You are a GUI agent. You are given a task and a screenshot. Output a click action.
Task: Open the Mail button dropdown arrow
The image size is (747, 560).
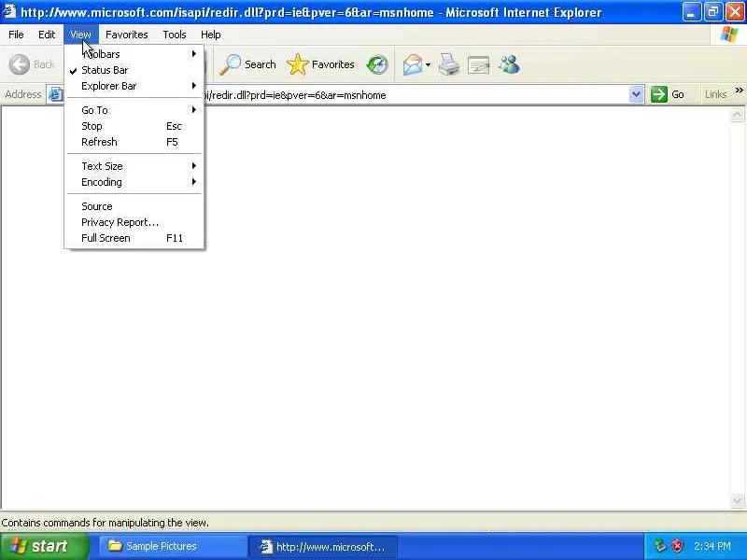click(x=428, y=64)
